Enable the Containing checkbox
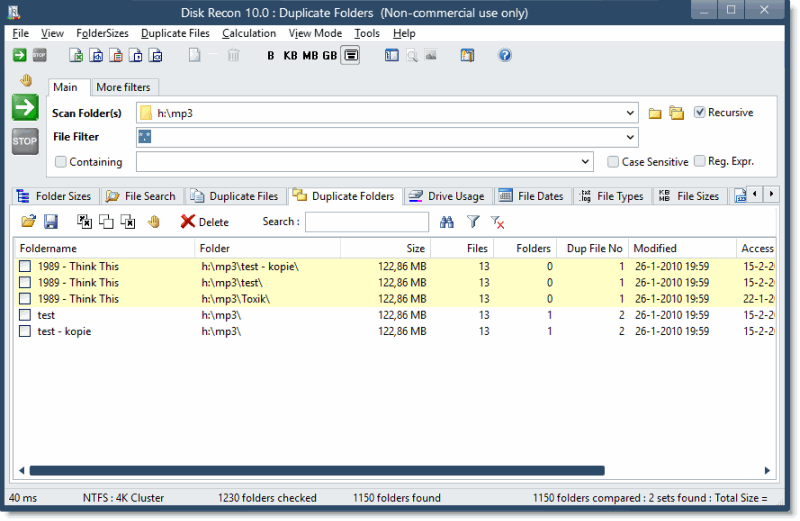The height and width of the screenshot is (521, 800). tap(61, 162)
